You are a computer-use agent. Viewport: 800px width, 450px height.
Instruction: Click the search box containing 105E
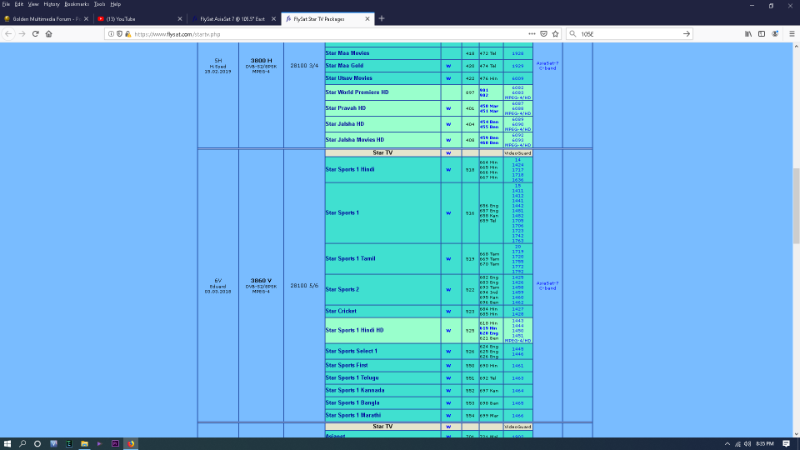click(x=630, y=34)
